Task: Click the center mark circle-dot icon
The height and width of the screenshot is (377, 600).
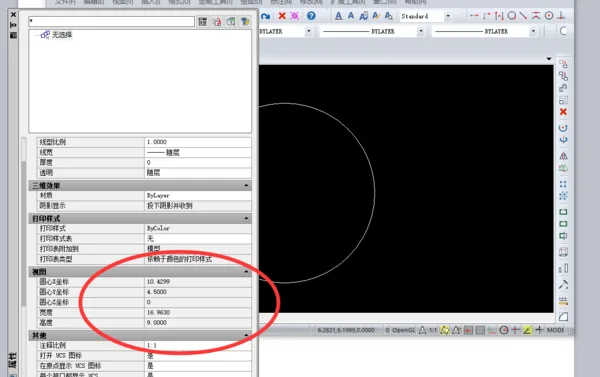Action: pyautogui.click(x=549, y=16)
